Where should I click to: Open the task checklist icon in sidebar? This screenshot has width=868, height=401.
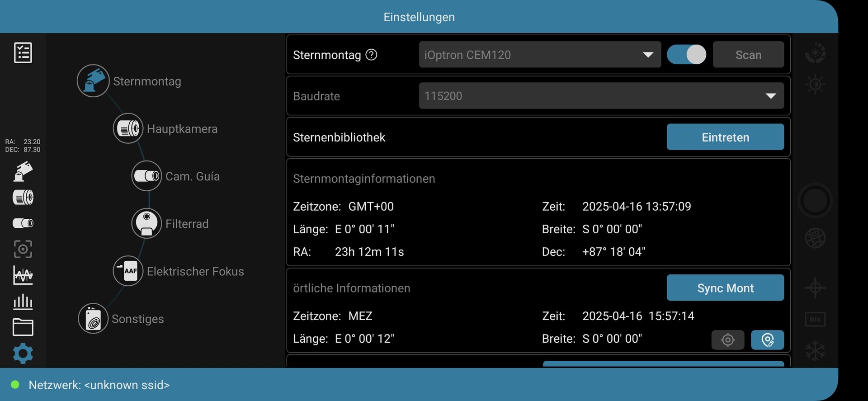coord(23,52)
